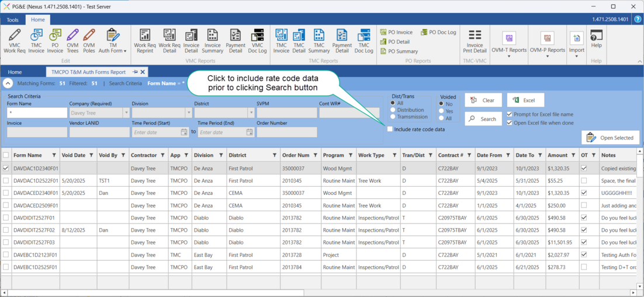The height and width of the screenshot is (297, 644).
Task: Open the TMC Summary report
Action: 319,41
